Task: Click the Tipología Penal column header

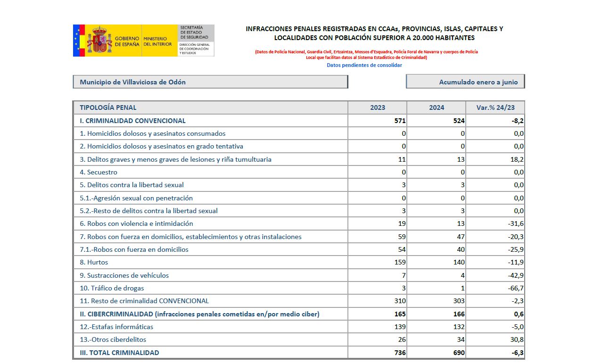Action: point(108,108)
